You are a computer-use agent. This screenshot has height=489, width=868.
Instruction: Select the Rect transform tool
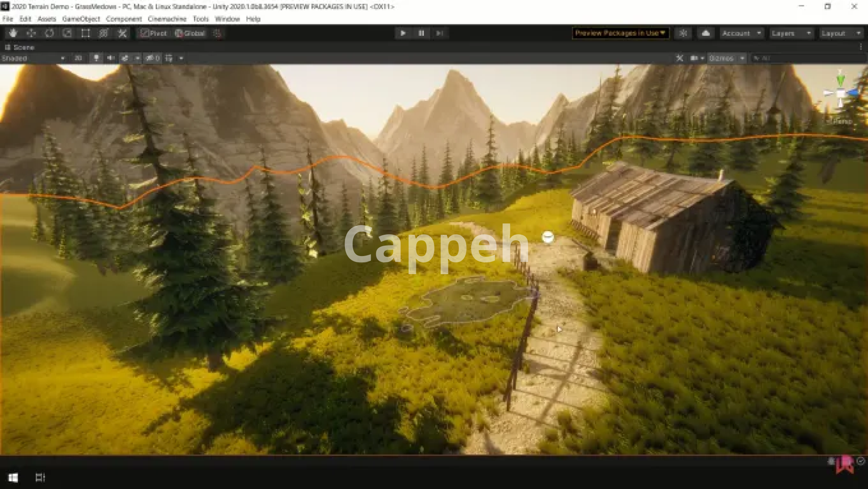click(85, 33)
